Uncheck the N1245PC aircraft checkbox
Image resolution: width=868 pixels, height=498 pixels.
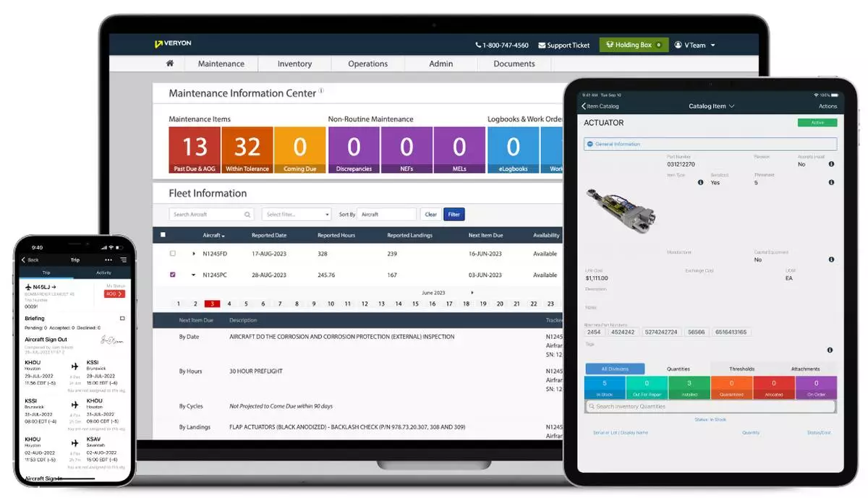pyautogui.click(x=172, y=275)
